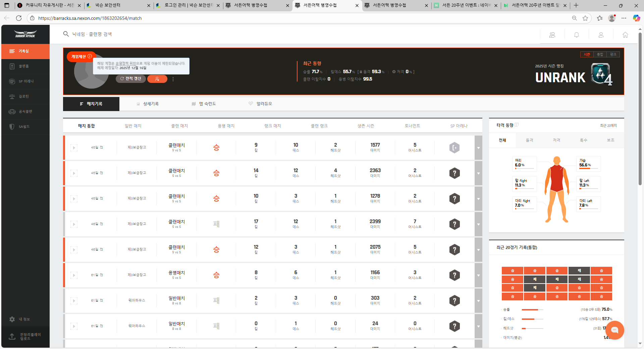Viewport: 644px width, 349px height.
Task: Switch ranking view to 랭크
Action: coord(613,54)
